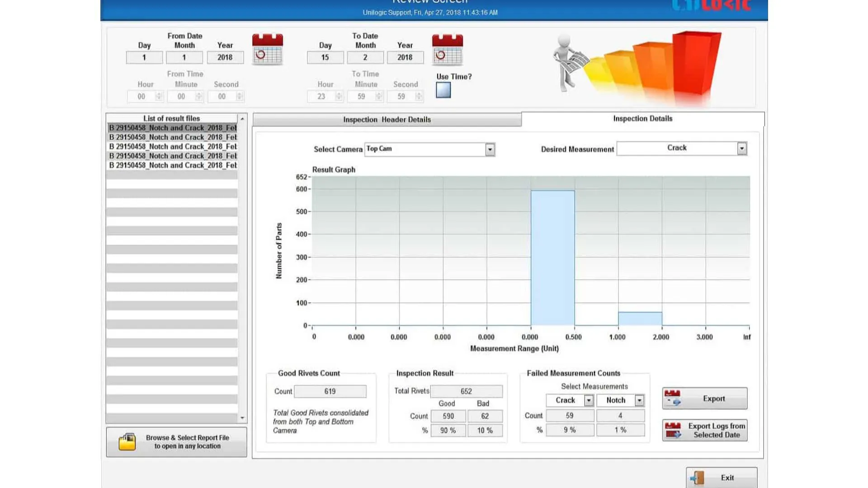
Task: Select the third result file in list
Action: [x=172, y=146]
